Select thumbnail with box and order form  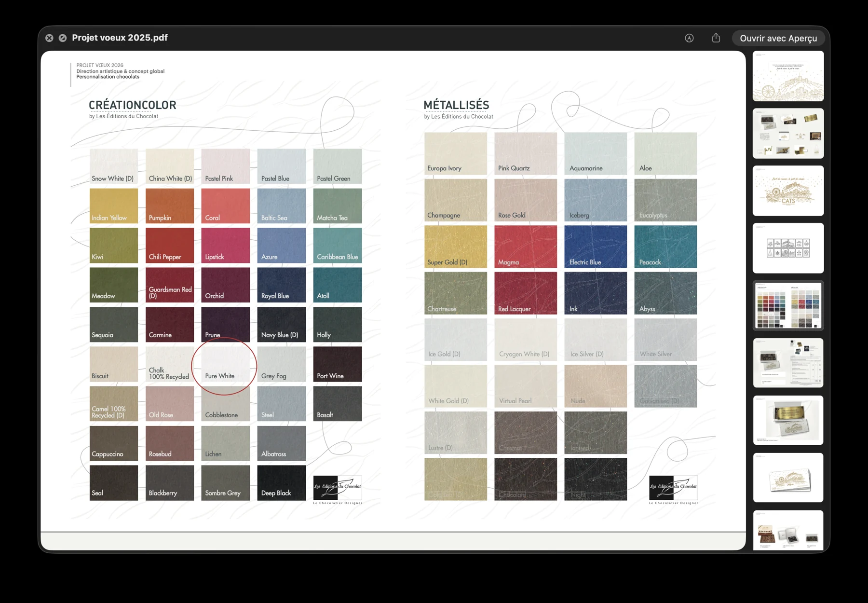(788, 363)
